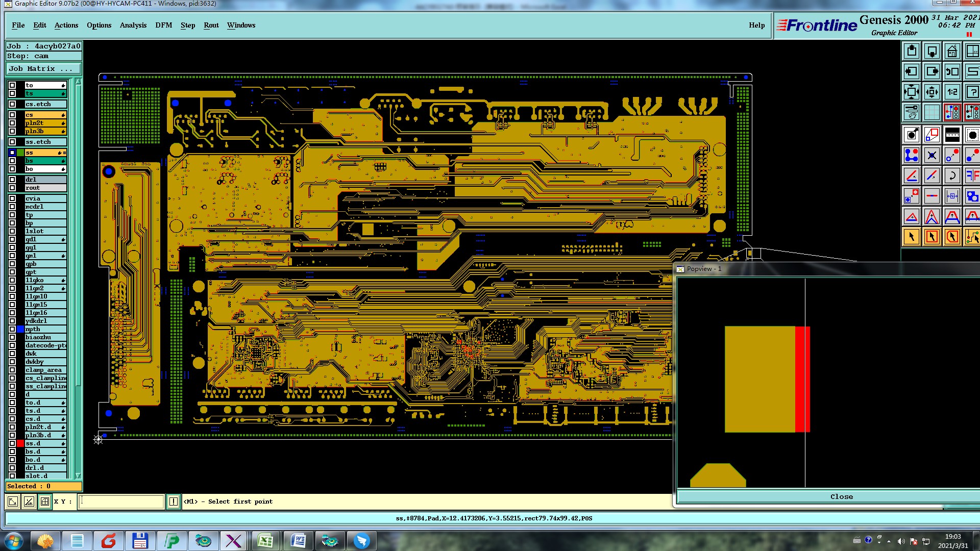
Task: Click the rotate arrow tool icon
Action: pos(952,176)
